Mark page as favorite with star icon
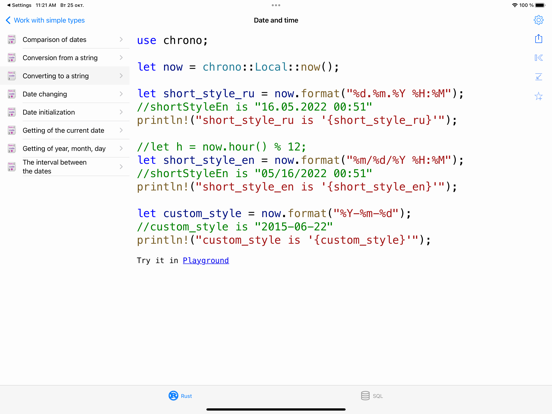Viewport: 552px width, 414px height. tap(538, 96)
